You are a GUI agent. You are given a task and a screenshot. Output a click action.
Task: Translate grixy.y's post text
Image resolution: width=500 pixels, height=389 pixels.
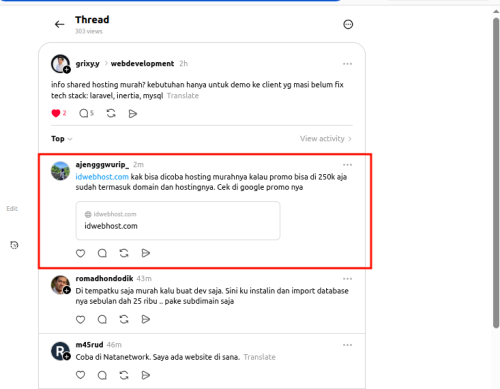(183, 96)
